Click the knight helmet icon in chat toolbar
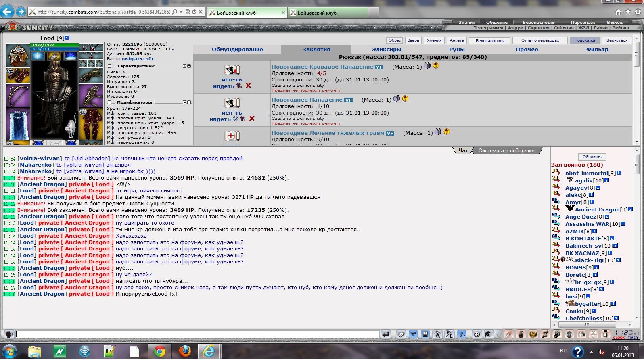This screenshot has width=644, height=359. click(489, 334)
